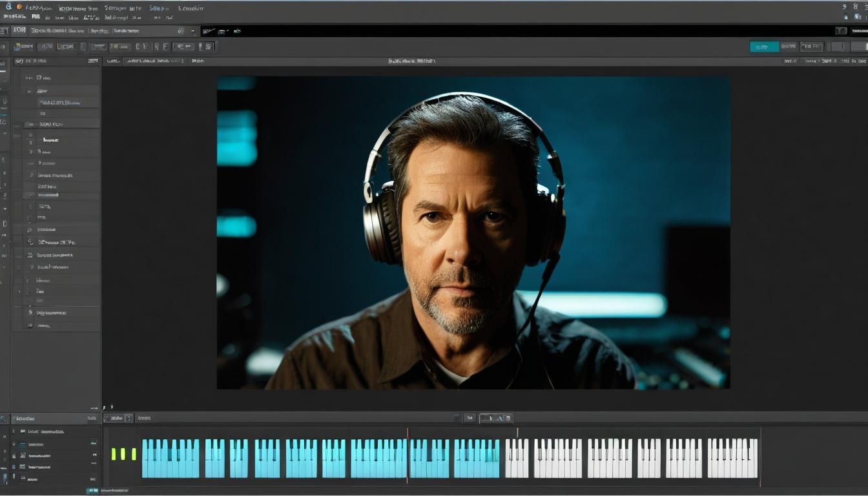
Task: Select the highlighted third row in left panel list
Action: (61, 102)
